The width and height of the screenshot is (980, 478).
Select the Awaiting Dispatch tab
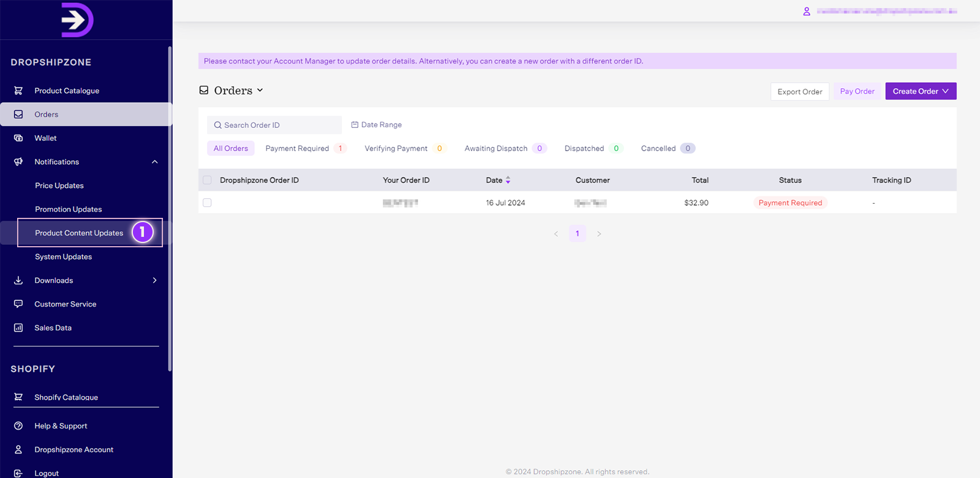505,148
